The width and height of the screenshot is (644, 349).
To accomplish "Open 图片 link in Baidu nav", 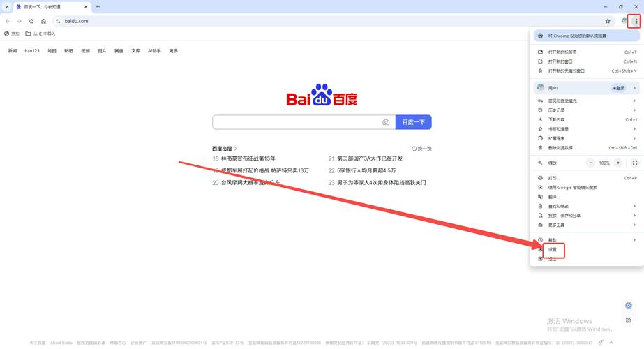I will [x=102, y=51].
